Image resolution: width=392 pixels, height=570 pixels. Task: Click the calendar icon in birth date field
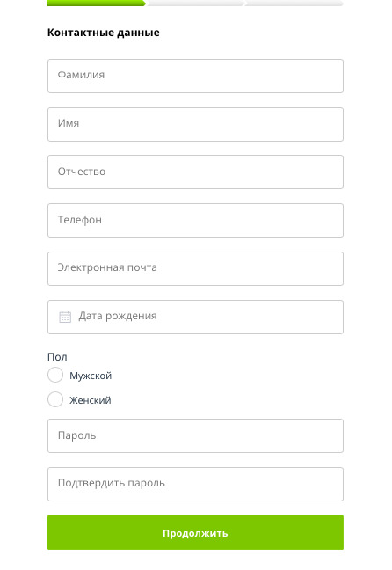click(65, 317)
